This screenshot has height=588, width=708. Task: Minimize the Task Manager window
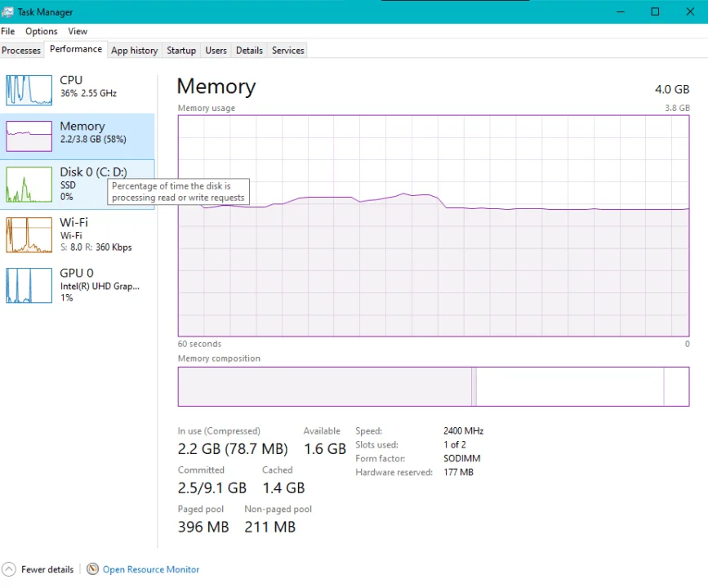pos(621,11)
